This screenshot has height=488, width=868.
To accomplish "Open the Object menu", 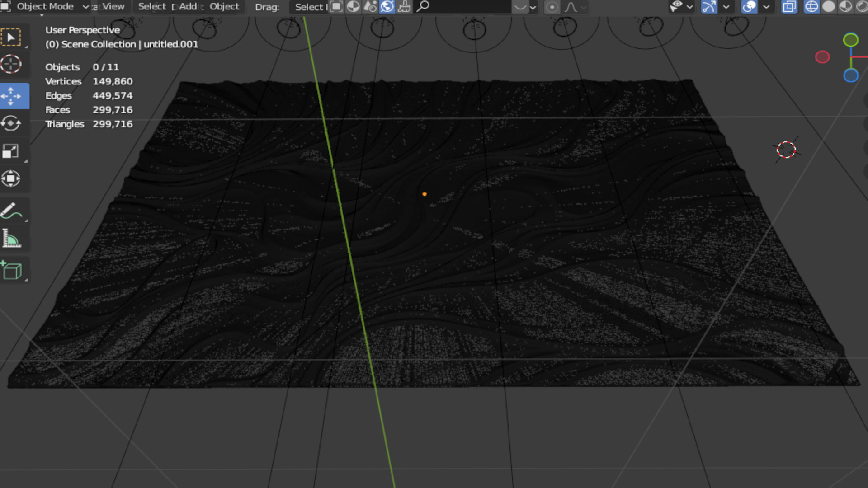I will click(x=224, y=7).
